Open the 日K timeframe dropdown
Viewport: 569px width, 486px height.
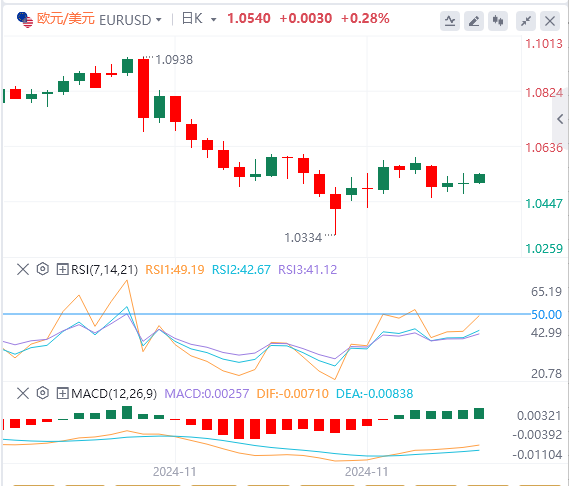point(199,19)
